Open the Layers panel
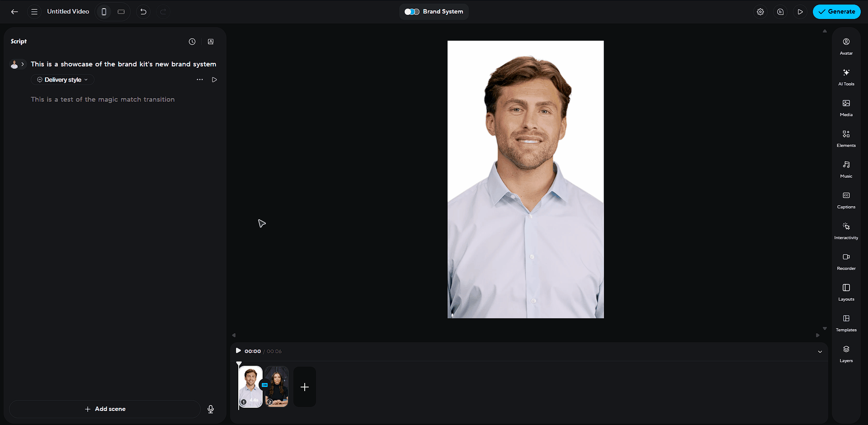 tap(846, 354)
